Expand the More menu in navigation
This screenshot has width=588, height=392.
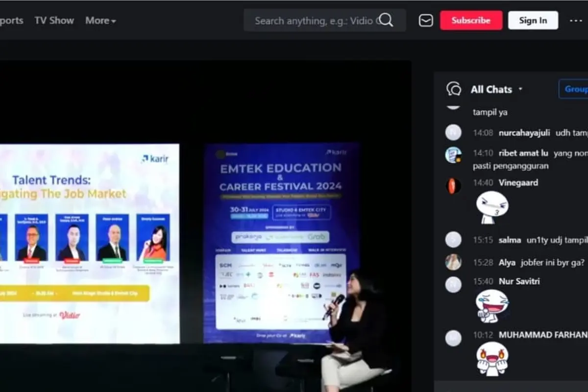[101, 21]
